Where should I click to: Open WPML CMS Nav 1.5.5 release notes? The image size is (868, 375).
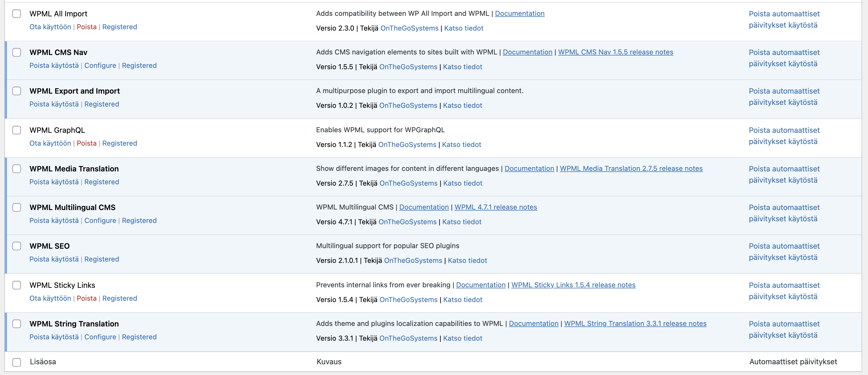point(615,52)
